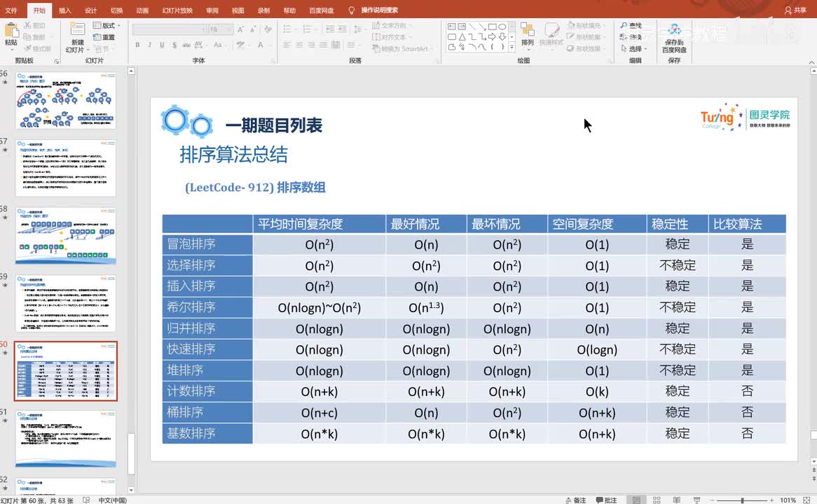Switch on Normal view in status bar
The height and width of the screenshot is (504, 817).
point(636,500)
